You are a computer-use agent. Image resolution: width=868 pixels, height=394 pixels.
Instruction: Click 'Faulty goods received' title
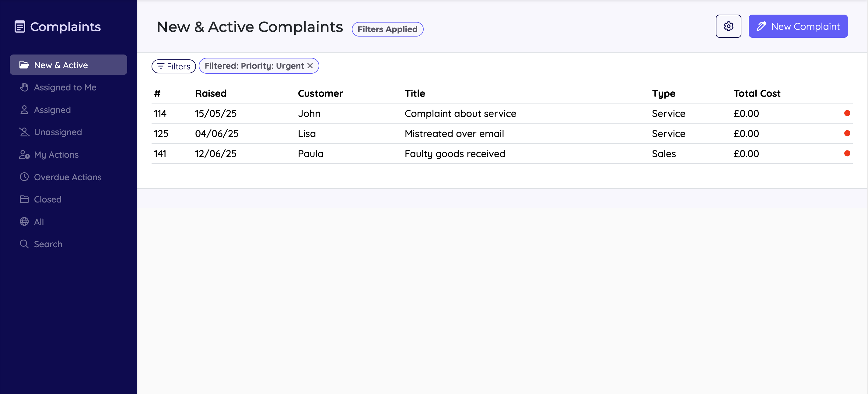tap(455, 154)
